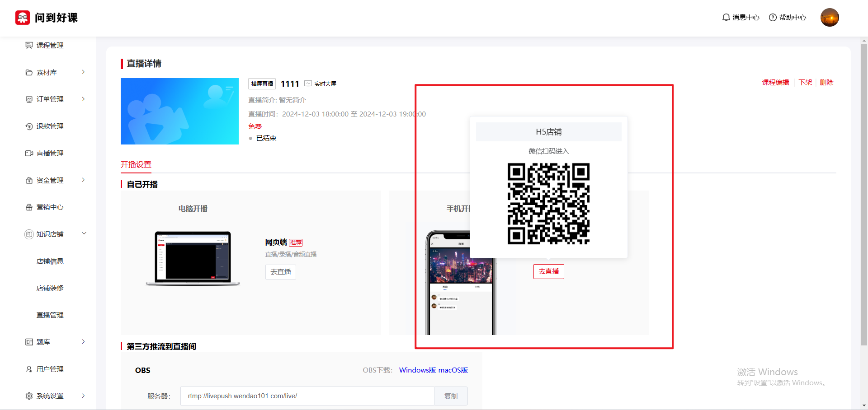Select 店铺装修 under 知识店铺

pyautogui.click(x=50, y=288)
